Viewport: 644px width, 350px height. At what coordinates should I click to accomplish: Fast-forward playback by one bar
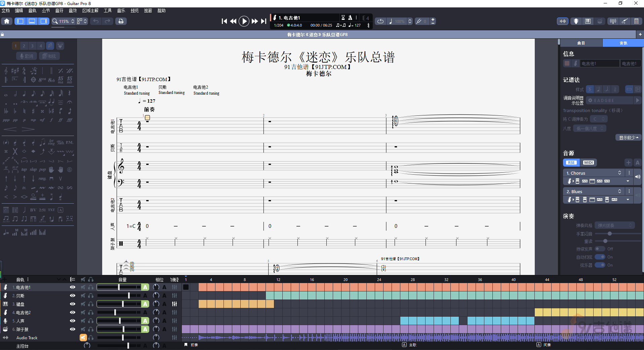255,21
